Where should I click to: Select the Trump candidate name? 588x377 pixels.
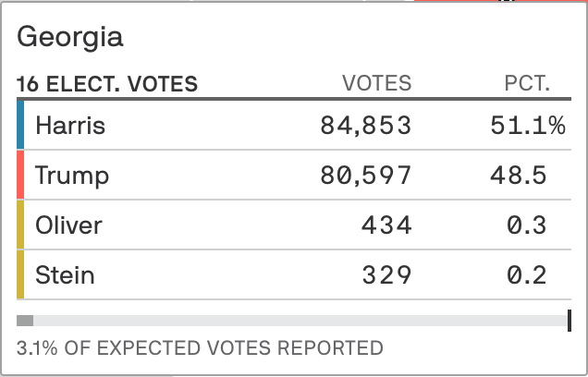(71, 175)
